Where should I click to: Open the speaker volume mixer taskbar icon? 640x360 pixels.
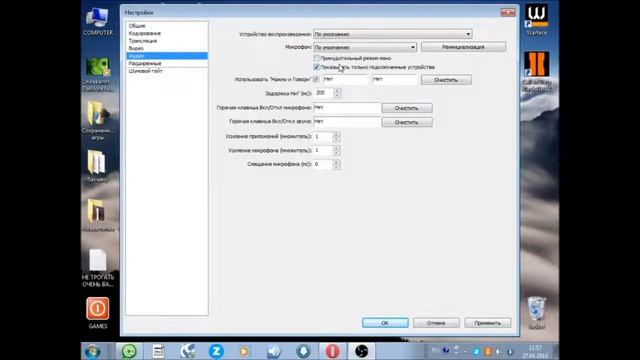(x=274, y=351)
